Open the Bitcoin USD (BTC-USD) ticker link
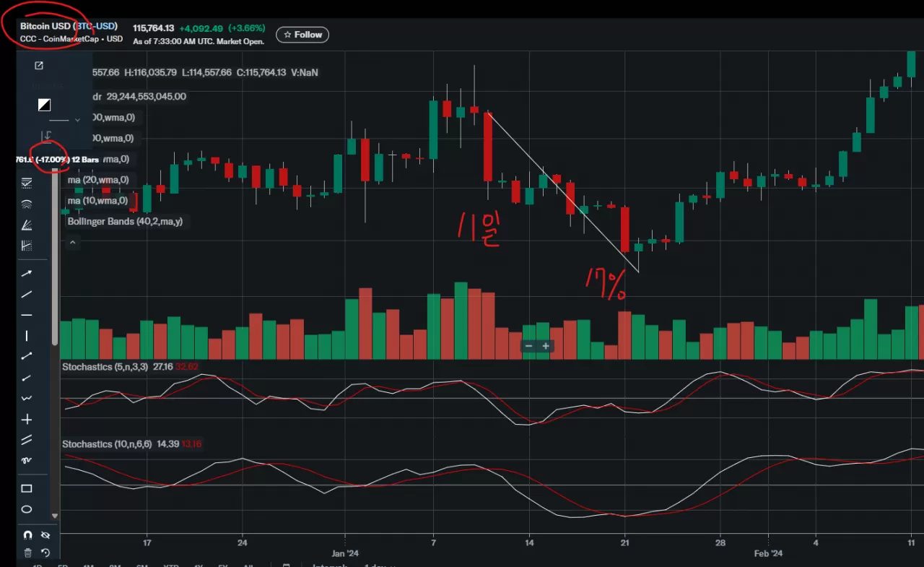The height and width of the screenshot is (567, 924). (69, 25)
